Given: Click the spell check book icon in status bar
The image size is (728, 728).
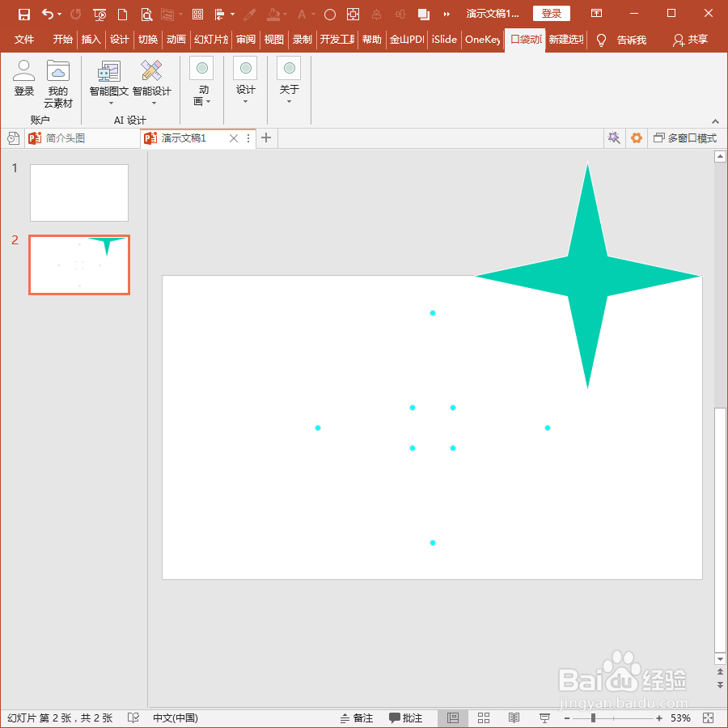Looking at the screenshot, I should (x=133, y=717).
